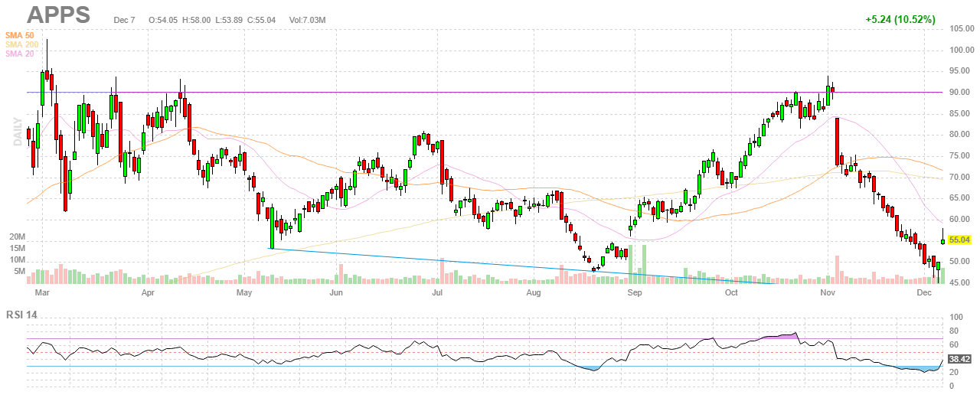The height and width of the screenshot is (398, 980).
Task: Click the 38.42 RSI value tag
Action: (x=959, y=358)
